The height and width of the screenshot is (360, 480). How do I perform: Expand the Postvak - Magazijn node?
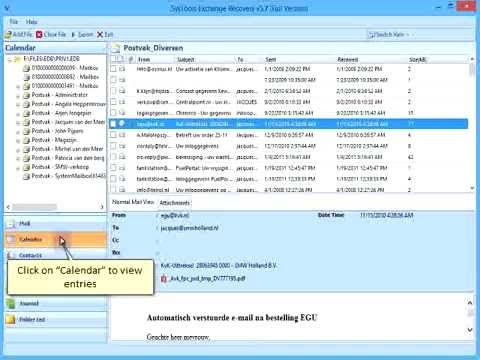(x=18, y=140)
